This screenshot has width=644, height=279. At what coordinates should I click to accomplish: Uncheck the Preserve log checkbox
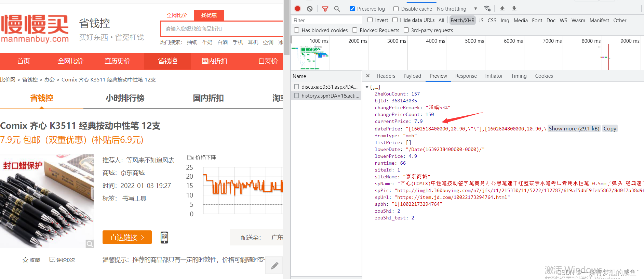point(352,9)
